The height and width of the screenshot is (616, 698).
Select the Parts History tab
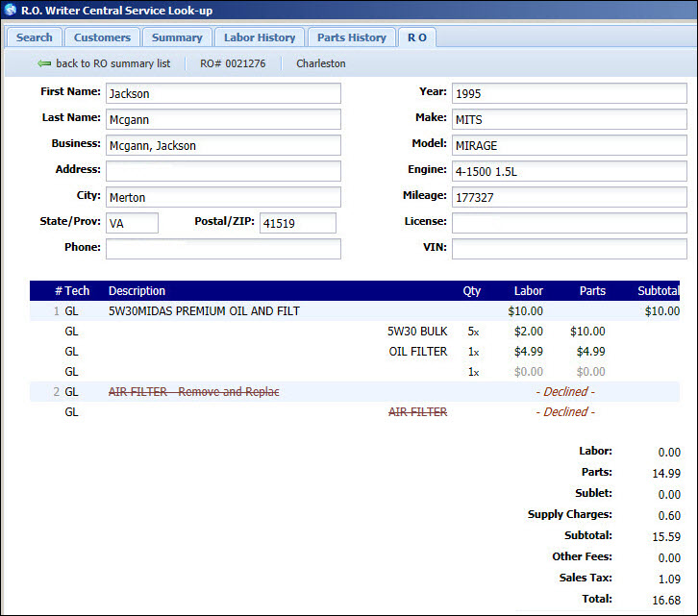(x=351, y=37)
